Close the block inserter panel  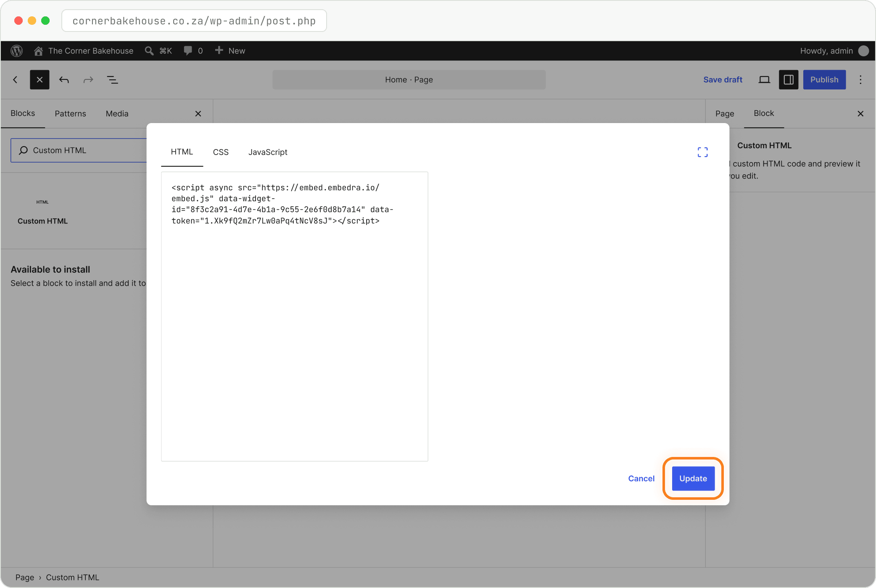(198, 114)
